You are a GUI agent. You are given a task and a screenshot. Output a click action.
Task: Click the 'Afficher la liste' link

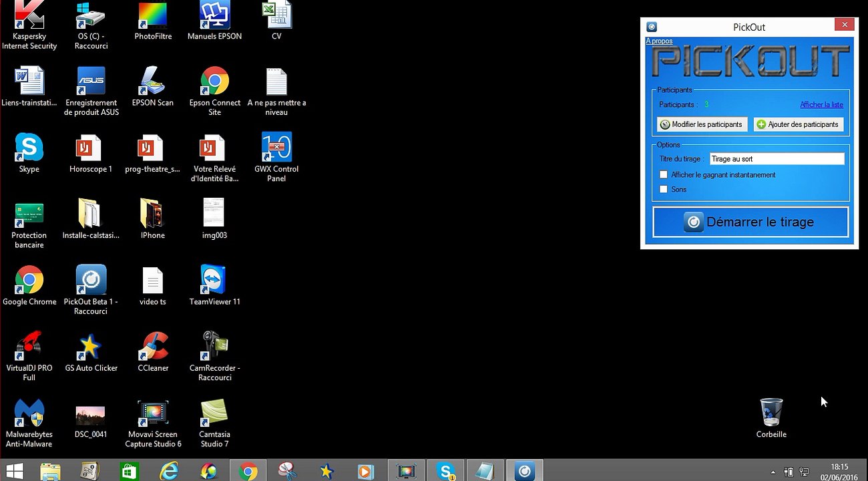click(821, 105)
